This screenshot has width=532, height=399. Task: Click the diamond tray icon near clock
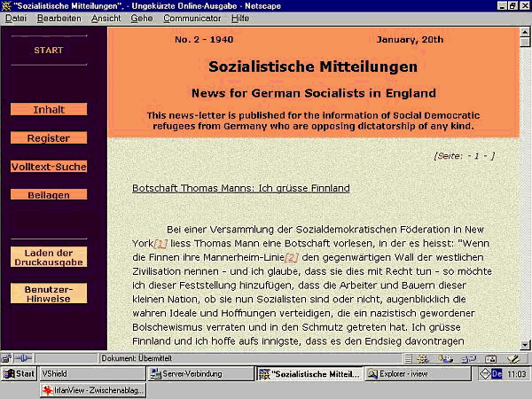point(486,373)
